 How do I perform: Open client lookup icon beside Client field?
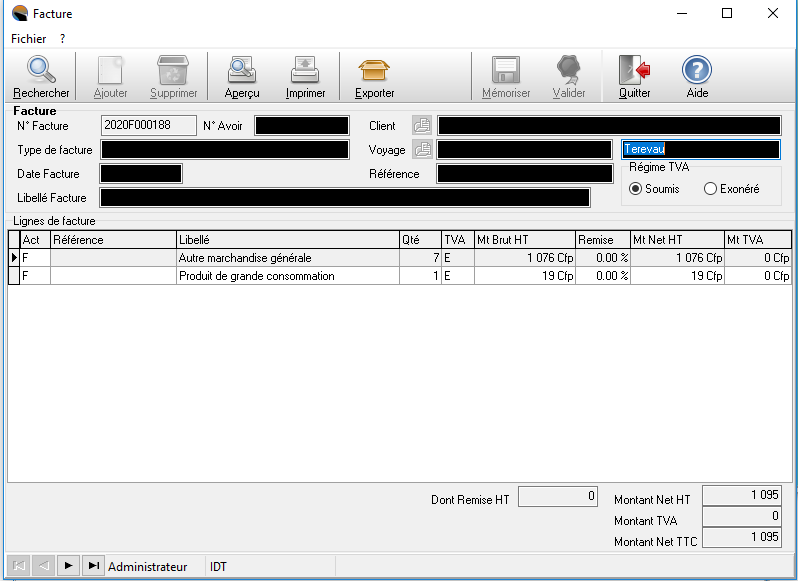(x=422, y=126)
